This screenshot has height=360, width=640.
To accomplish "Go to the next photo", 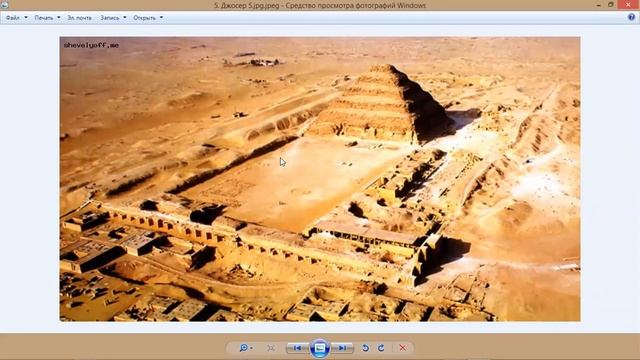I will pos(342,348).
